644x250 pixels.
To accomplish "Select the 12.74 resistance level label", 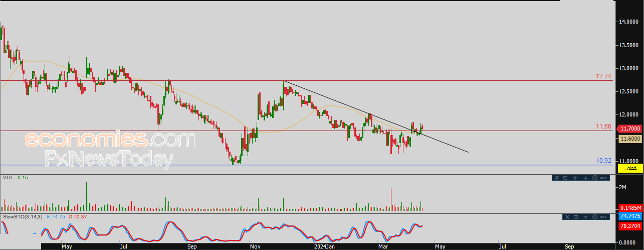I will pos(603,76).
